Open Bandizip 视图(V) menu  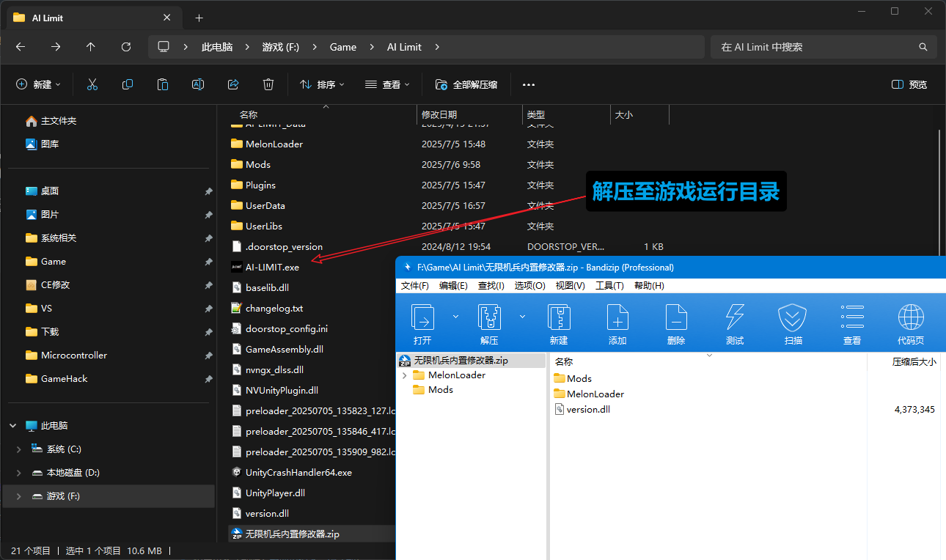tap(570, 286)
